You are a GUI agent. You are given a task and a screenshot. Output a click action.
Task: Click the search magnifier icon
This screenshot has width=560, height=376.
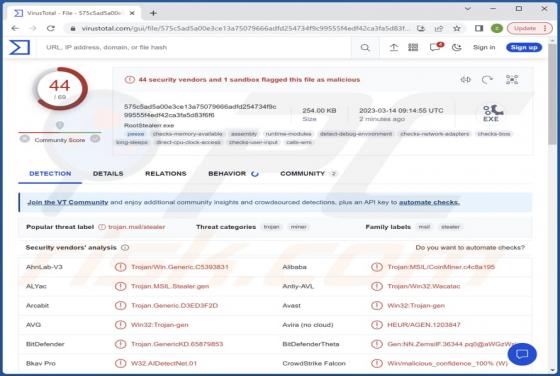pyautogui.click(x=365, y=47)
